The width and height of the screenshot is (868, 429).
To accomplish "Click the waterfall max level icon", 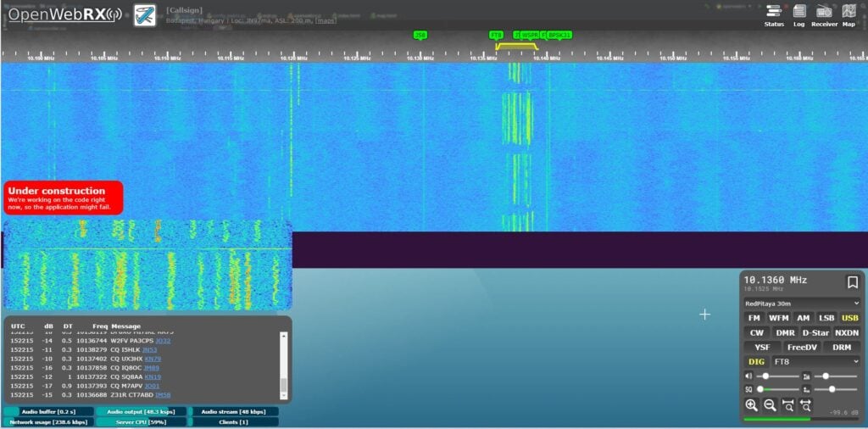I will pos(806,376).
